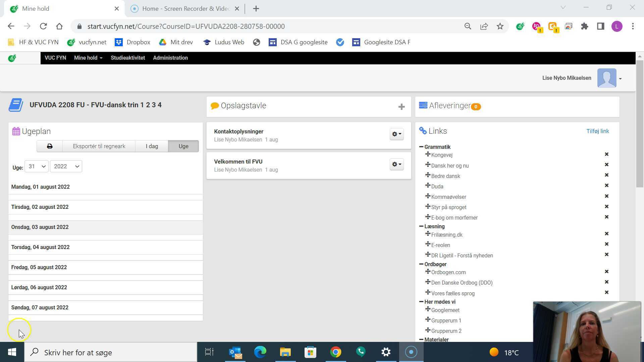Click Eksportér til regneark button
Screen dimensions: 644x362
pyautogui.click(x=99, y=146)
